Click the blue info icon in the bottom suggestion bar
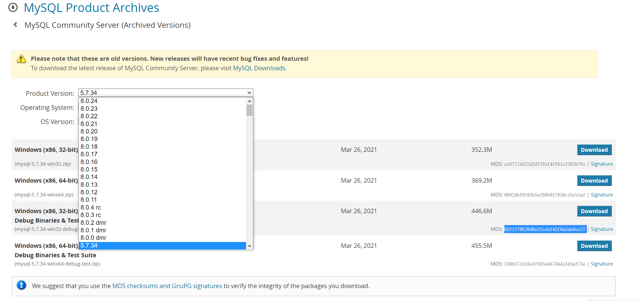This screenshot has width=644, height=305. (x=21, y=286)
